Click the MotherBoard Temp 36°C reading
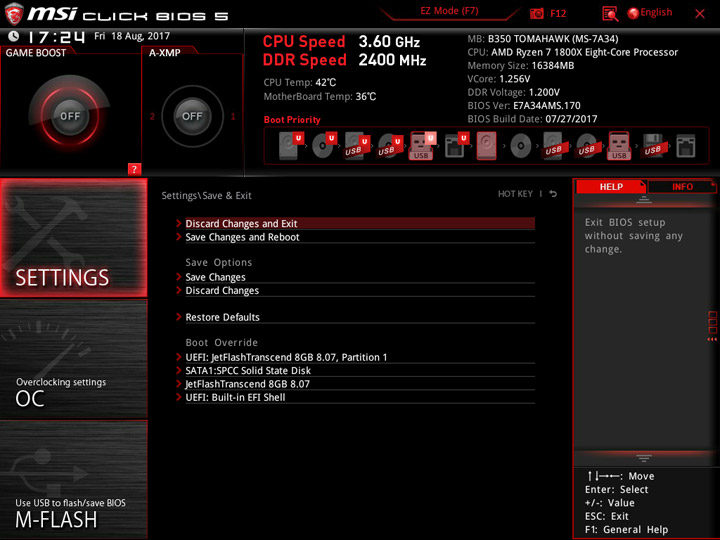This screenshot has width=720, height=540. point(320,96)
